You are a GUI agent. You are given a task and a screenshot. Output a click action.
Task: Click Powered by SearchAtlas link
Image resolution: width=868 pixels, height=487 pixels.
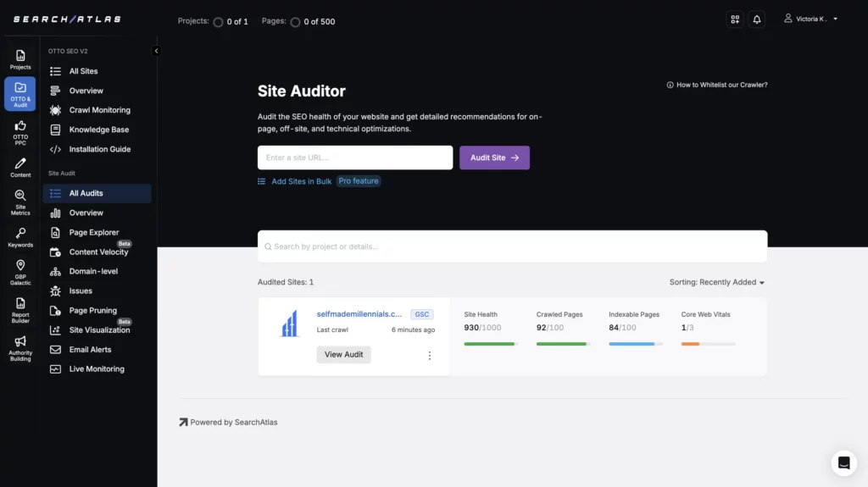click(228, 423)
